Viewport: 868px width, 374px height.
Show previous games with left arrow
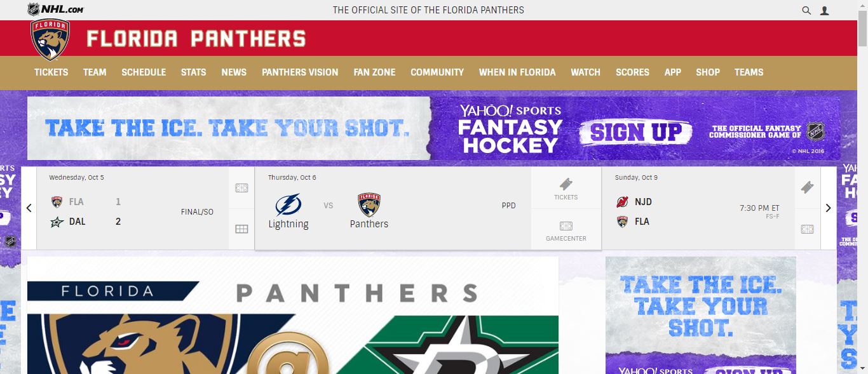point(29,208)
